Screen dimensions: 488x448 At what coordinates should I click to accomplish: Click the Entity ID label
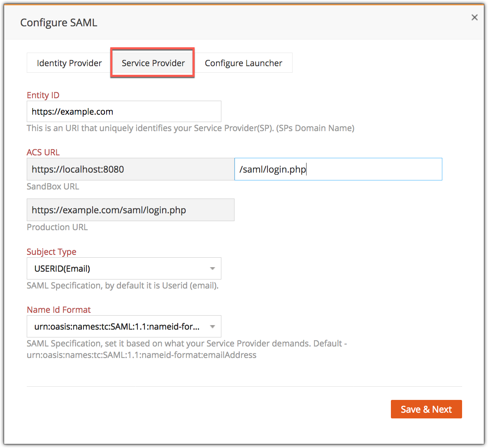point(43,95)
